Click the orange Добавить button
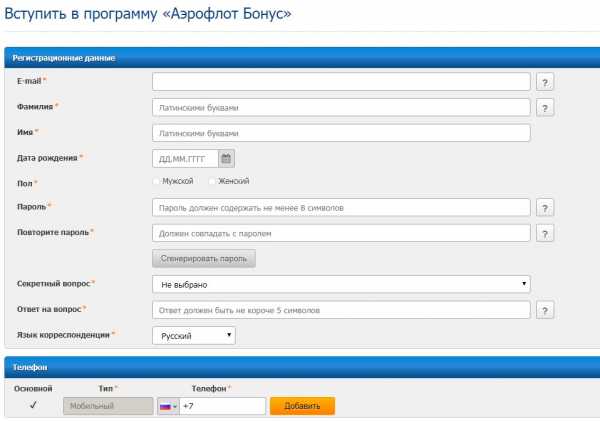600x422 pixels. (x=302, y=406)
